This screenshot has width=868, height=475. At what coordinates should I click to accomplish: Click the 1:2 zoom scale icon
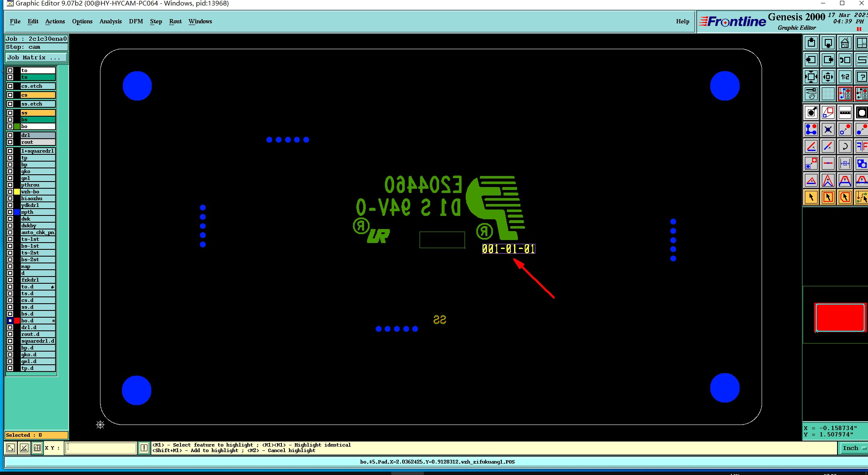tap(845, 77)
